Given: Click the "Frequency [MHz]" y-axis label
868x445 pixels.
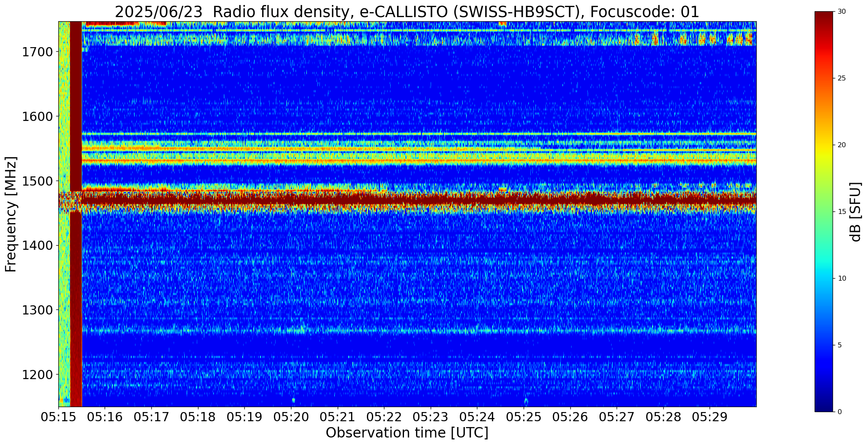Looking at the screenshot, I should (x=11, y=214).
